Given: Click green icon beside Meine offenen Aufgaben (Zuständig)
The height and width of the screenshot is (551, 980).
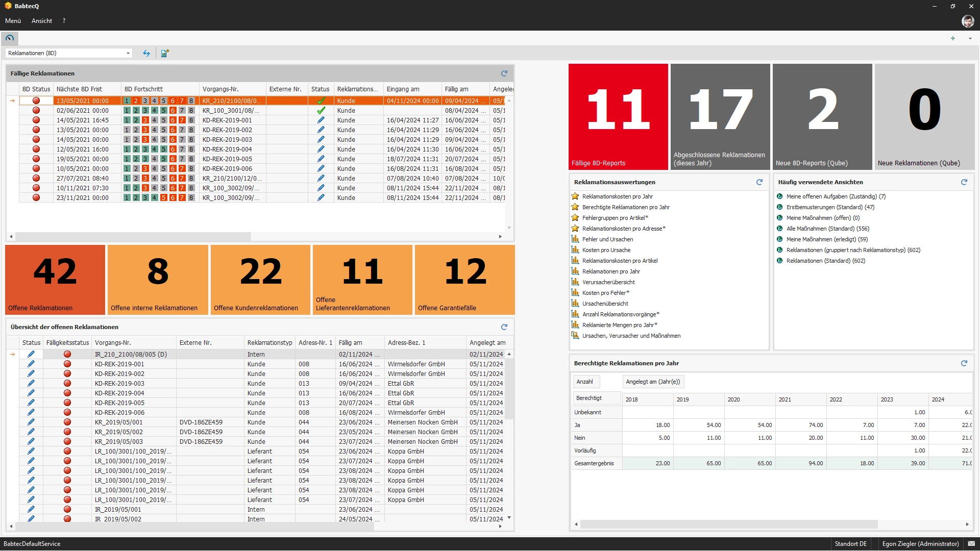Looking at the screenshot, I should click(x=780, y=196).
